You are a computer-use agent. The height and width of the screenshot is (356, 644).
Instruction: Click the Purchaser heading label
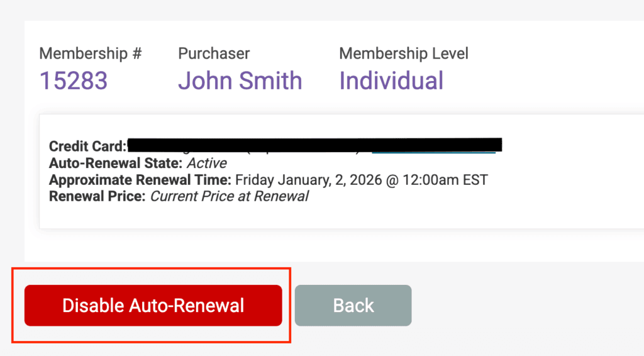pos(214,53)
